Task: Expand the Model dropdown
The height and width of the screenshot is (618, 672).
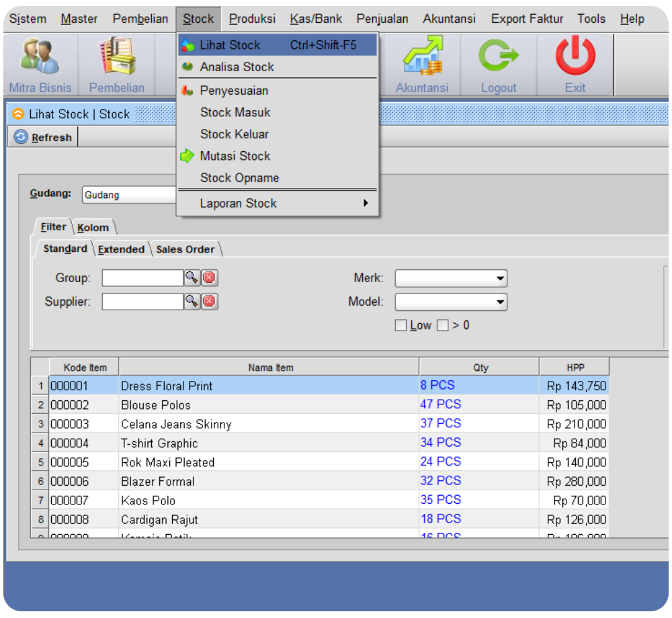Action: (x=500, y=302)
